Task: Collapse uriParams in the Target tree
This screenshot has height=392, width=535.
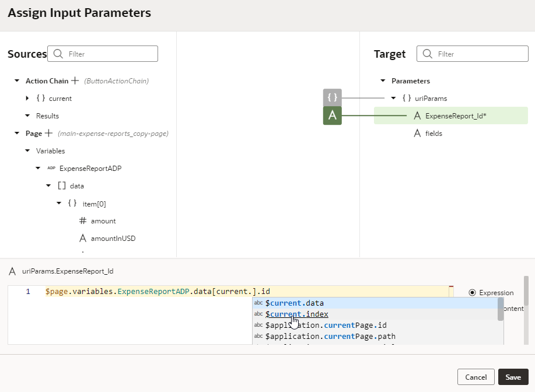Action: [393, 98]
